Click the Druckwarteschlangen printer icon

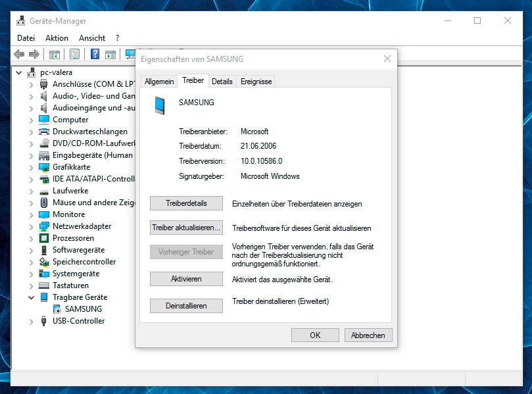(44, 132)
